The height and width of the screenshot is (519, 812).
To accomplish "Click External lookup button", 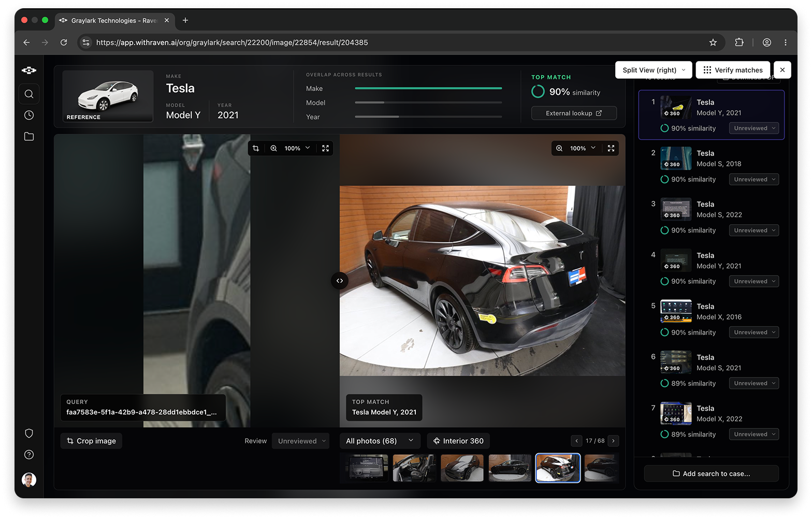I will point(574,113).
